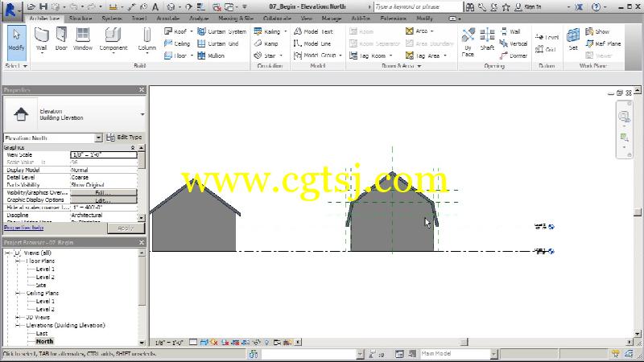Select the Wall opening tool
The image size is (644, 362).
(x=510, y=31)
